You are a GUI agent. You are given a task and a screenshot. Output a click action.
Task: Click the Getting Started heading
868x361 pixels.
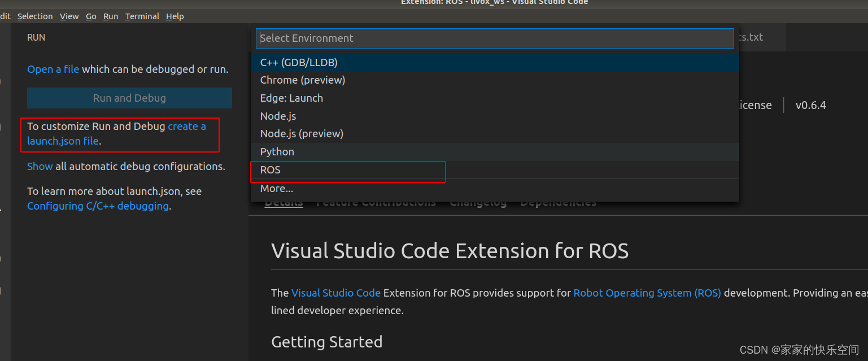pyautogui.click(x=327, y=342)
